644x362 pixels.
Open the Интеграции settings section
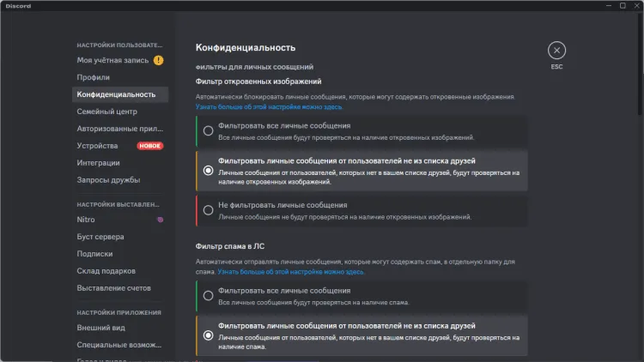tap(98, 163)
